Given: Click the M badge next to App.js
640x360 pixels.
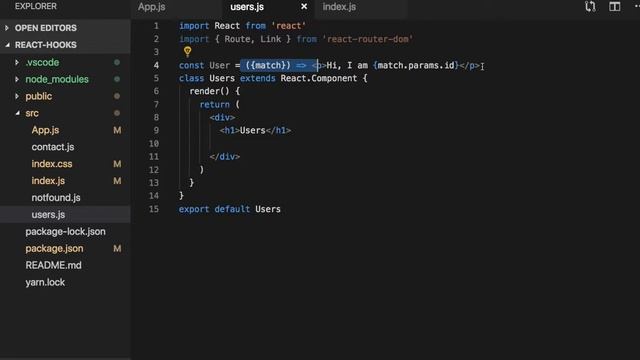Looking at the screenshot, I should click(117, 130).
